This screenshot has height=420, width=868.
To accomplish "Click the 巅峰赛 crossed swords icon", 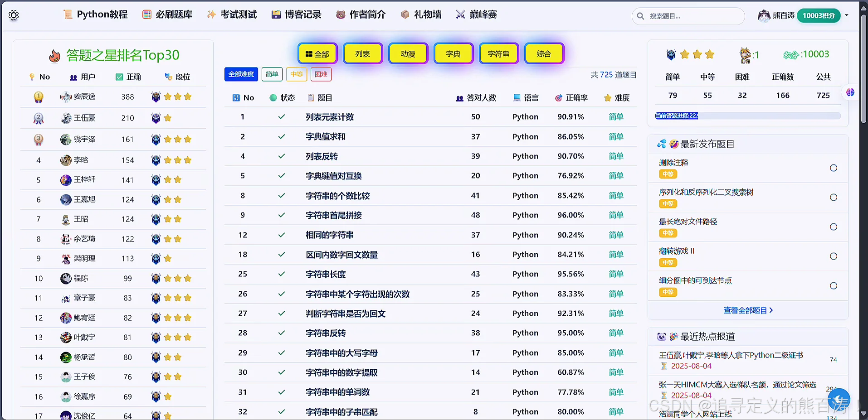I will (x=460, y=14).
